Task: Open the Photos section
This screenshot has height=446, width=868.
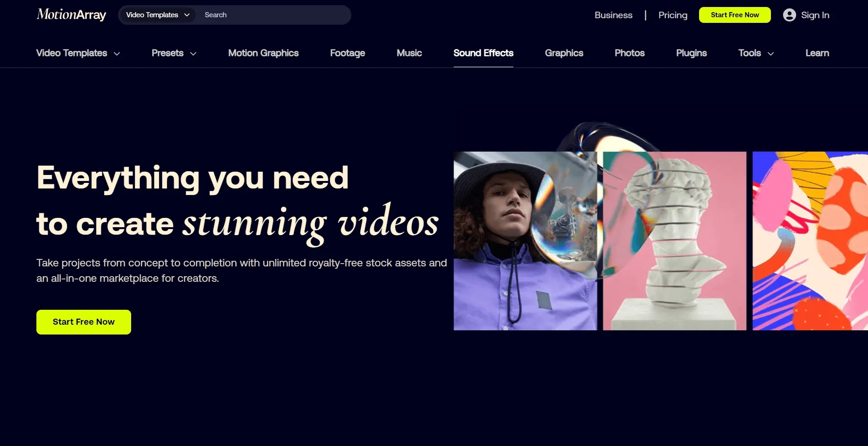Action: (x=629, y=53)
